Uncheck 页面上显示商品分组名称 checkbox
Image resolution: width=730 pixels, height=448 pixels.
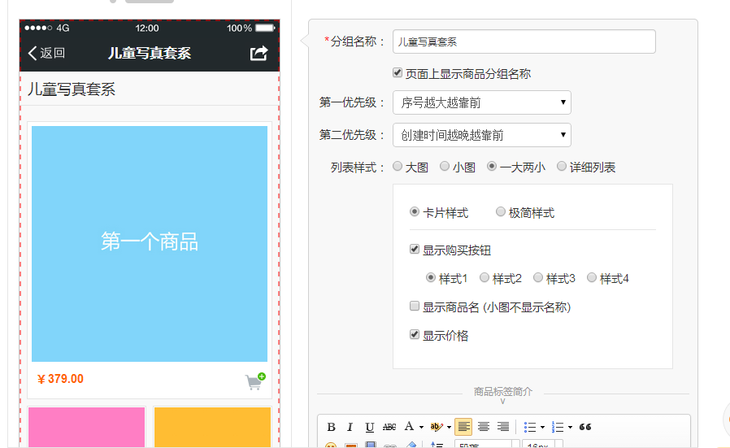click(398, 73)
